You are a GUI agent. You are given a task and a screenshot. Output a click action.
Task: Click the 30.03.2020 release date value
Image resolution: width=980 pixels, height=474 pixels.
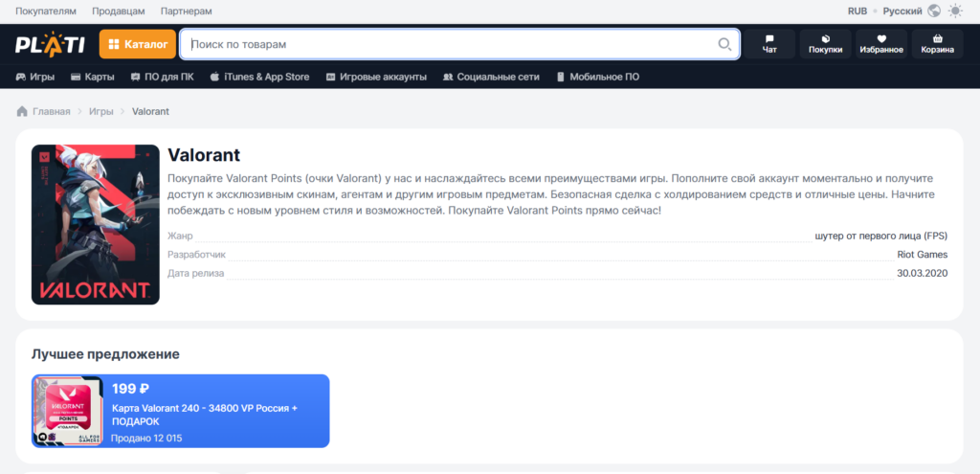[923, 273]
